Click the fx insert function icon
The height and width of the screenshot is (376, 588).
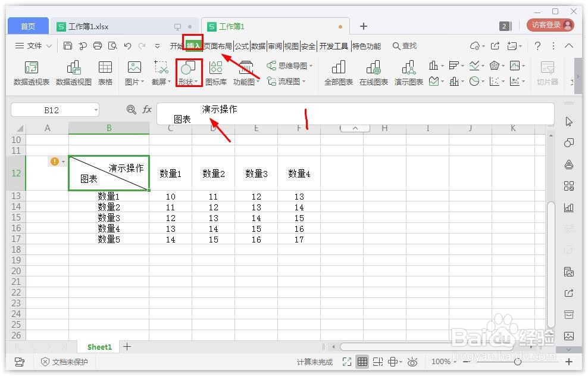pyautogui.click(x=147, y=110)
